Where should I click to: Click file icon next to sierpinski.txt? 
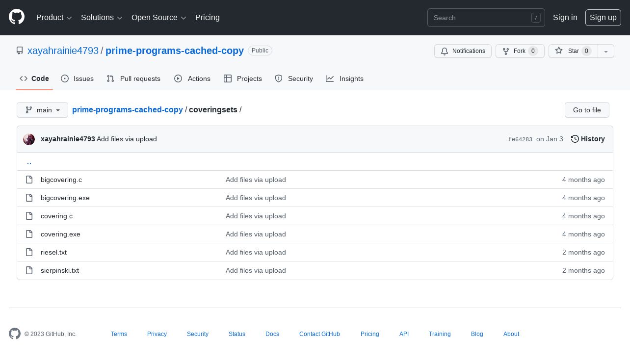coord(29,270)
